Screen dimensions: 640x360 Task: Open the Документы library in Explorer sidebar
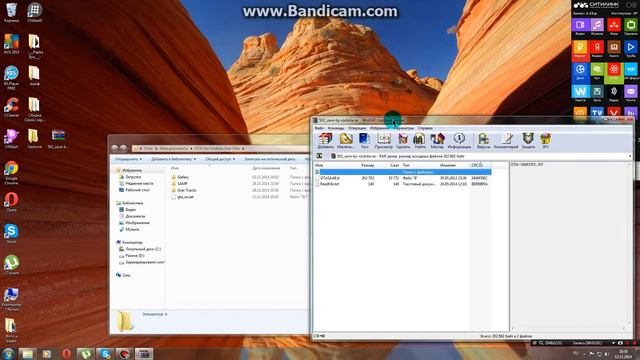click(x=135, y=216)
